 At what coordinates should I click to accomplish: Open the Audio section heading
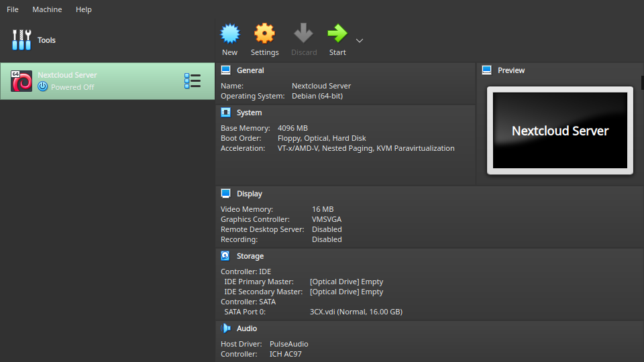[247, 328]
